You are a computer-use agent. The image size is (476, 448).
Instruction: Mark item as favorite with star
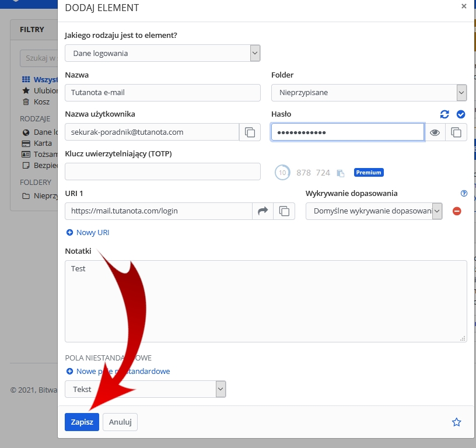[457, 422]
